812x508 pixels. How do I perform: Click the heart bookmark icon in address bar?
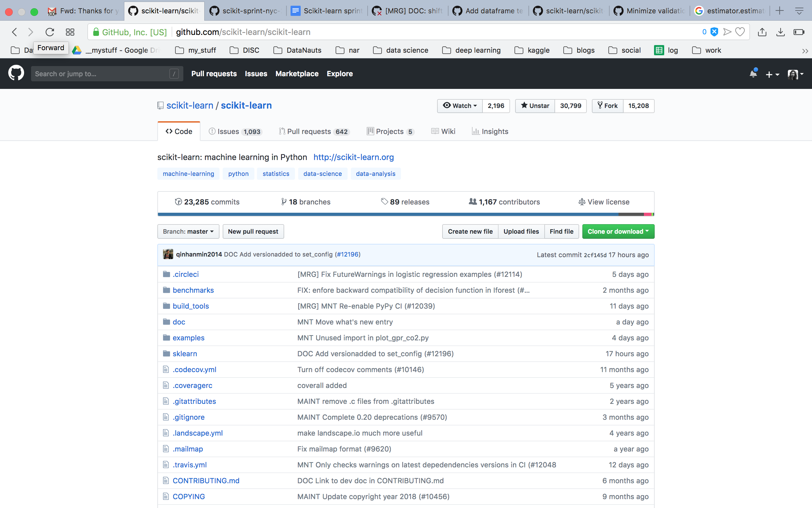tap(740, 32)
